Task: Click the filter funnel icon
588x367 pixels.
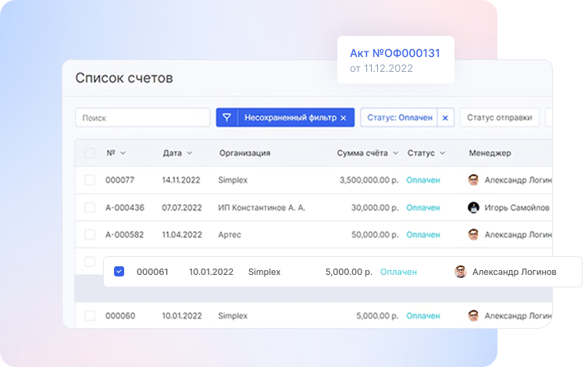Action: (x=226, y=118)
